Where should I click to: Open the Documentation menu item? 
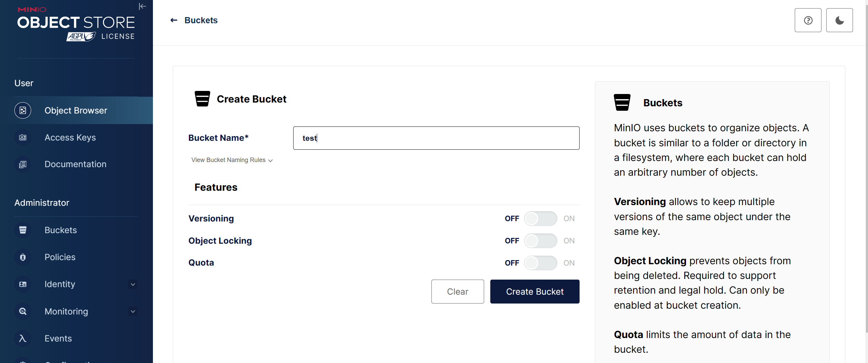(x=75, y=164)
